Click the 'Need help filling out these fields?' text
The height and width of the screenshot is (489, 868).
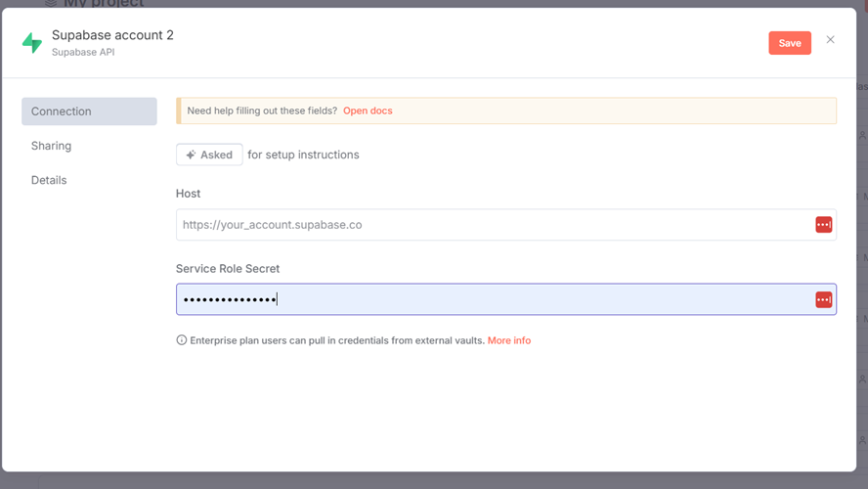[x=262, y=111]
